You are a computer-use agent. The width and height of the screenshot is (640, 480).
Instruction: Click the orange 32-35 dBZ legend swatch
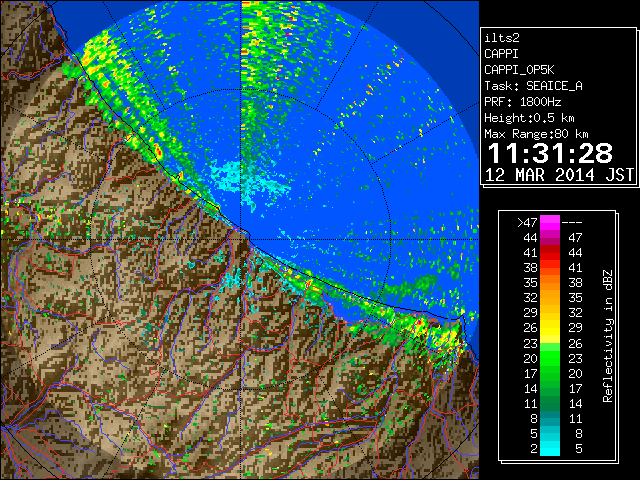tap(550, 298)
